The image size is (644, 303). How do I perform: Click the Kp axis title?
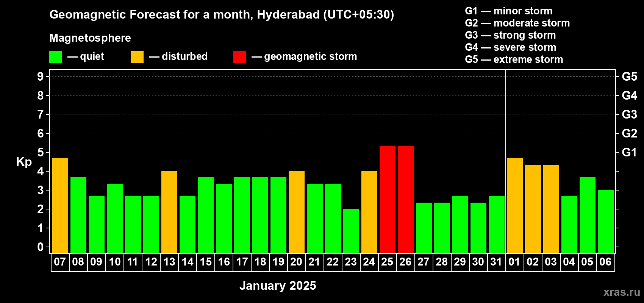[24, 162]
